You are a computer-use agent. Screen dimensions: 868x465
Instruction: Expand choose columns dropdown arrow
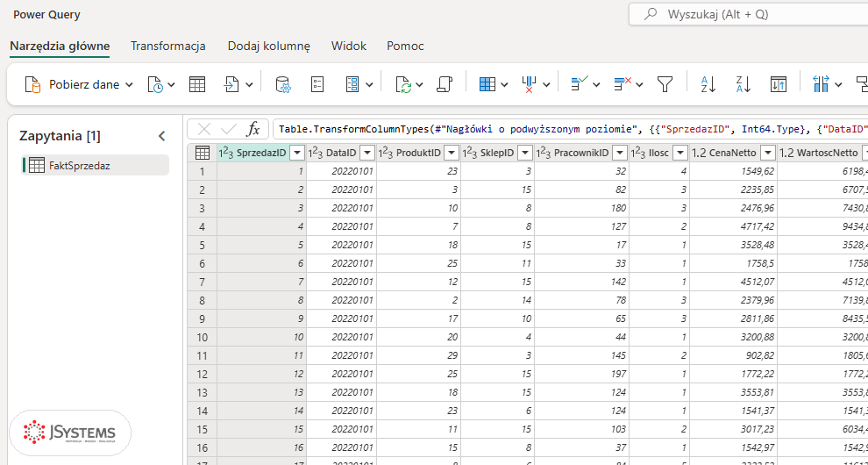click(504, 85)
